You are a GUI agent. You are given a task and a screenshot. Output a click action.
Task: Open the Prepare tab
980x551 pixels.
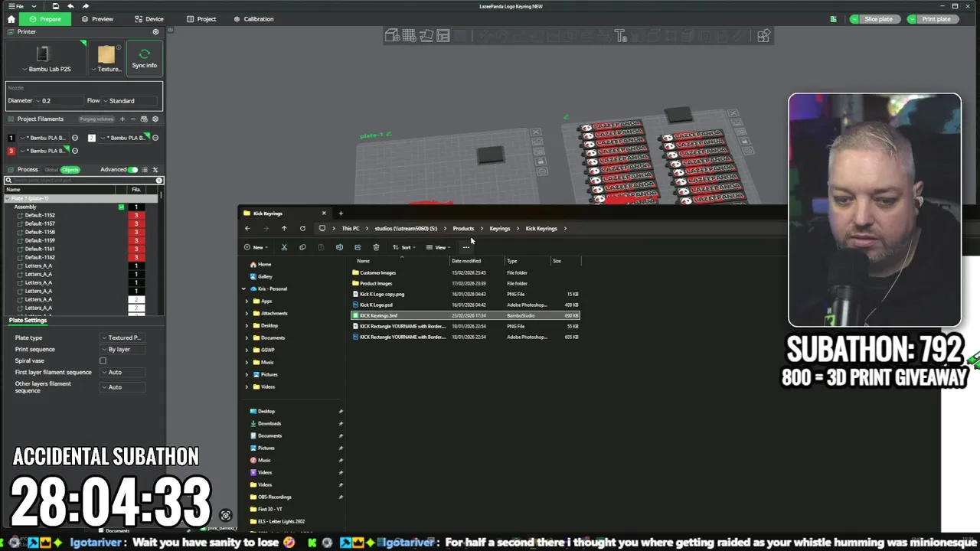45,19
